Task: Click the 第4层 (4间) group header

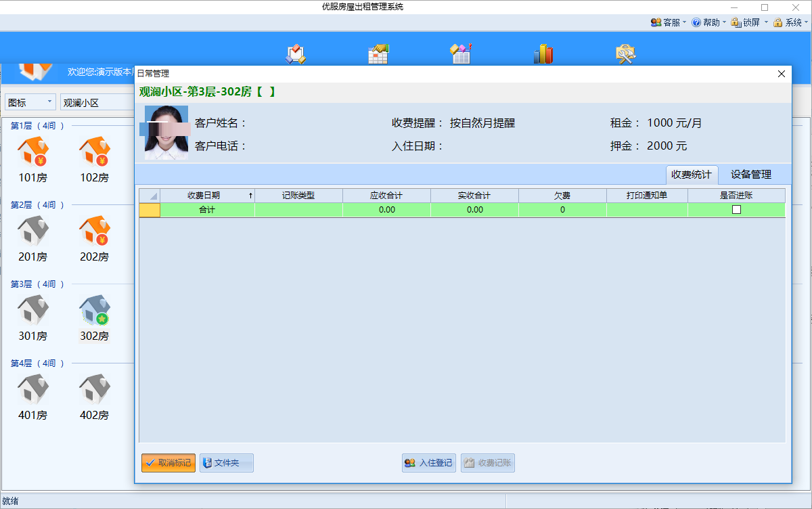Action: pos(37,363)
